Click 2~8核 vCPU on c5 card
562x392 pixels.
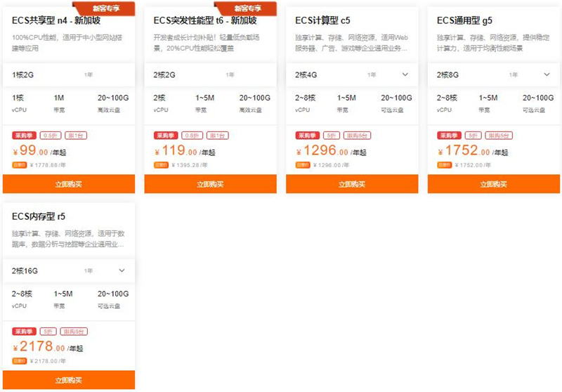[x=305, y=103]
